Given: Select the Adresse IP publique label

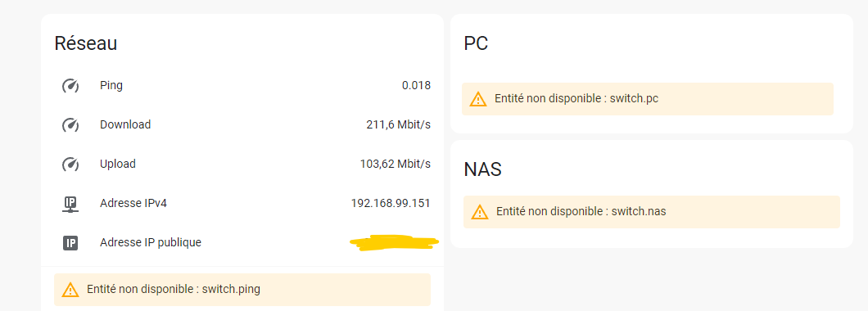Looking at the screenshot, I should (151, 242).
